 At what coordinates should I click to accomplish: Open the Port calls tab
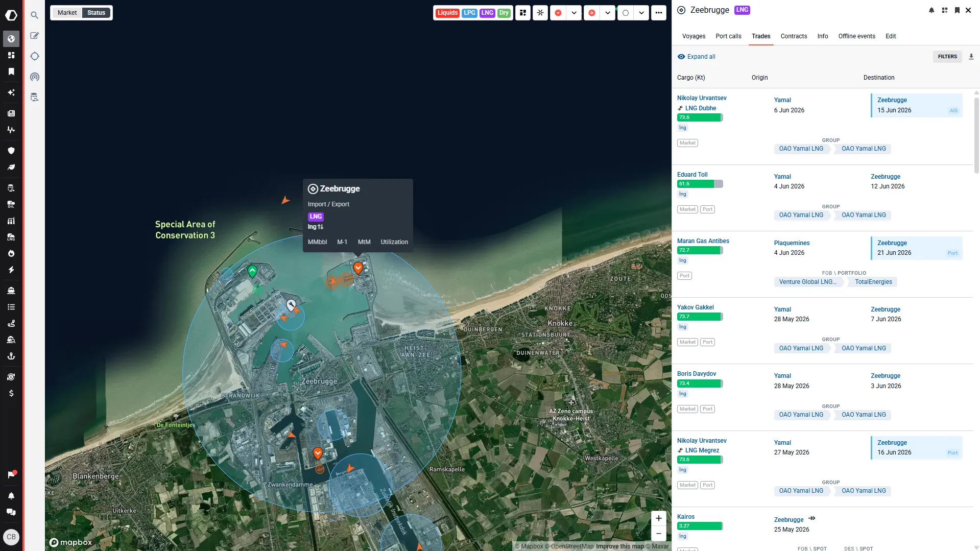point(728,36)
